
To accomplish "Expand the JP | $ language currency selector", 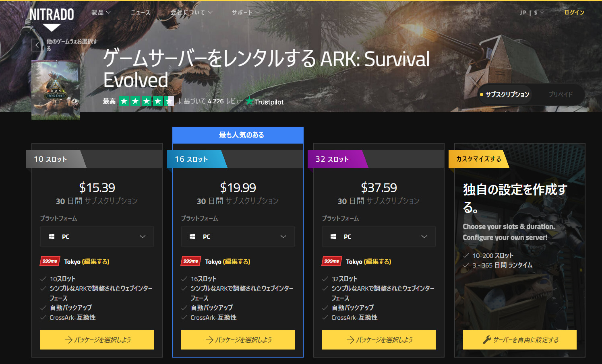I will pos(532,12).
